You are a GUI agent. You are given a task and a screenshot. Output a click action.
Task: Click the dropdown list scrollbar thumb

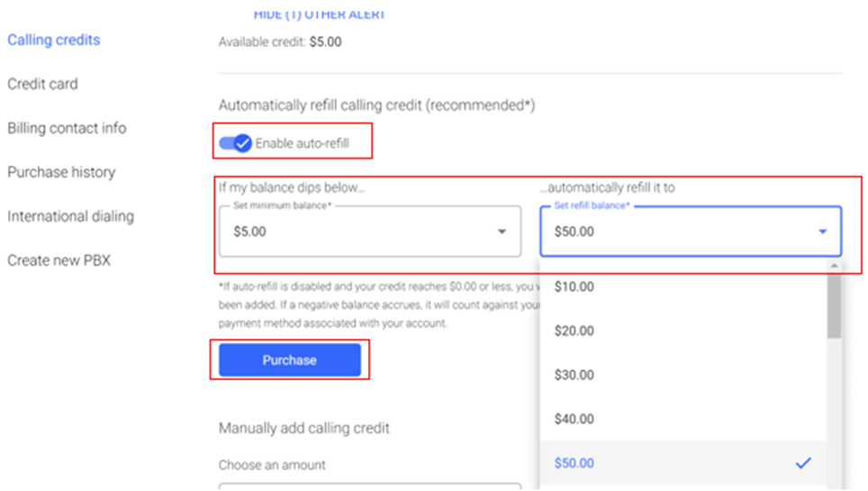tap(834, 306)
